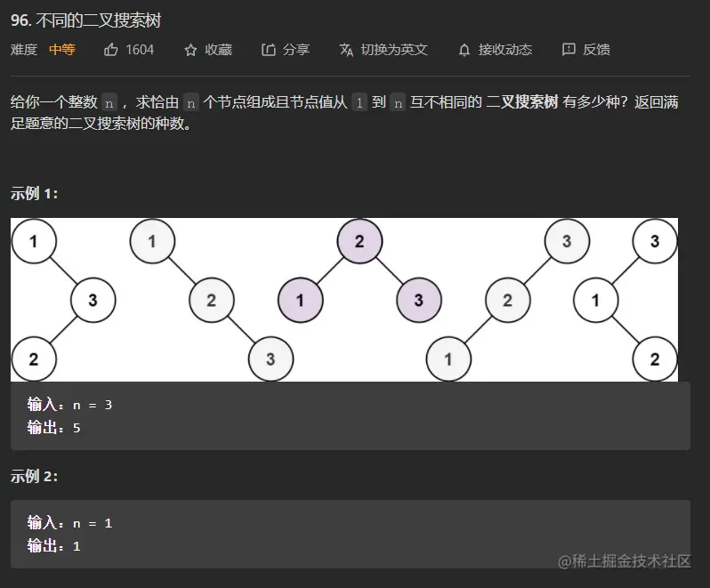Click the share icon
This screenshot has height=588, width=710.
pyautogui.click(x=269, y=49)
